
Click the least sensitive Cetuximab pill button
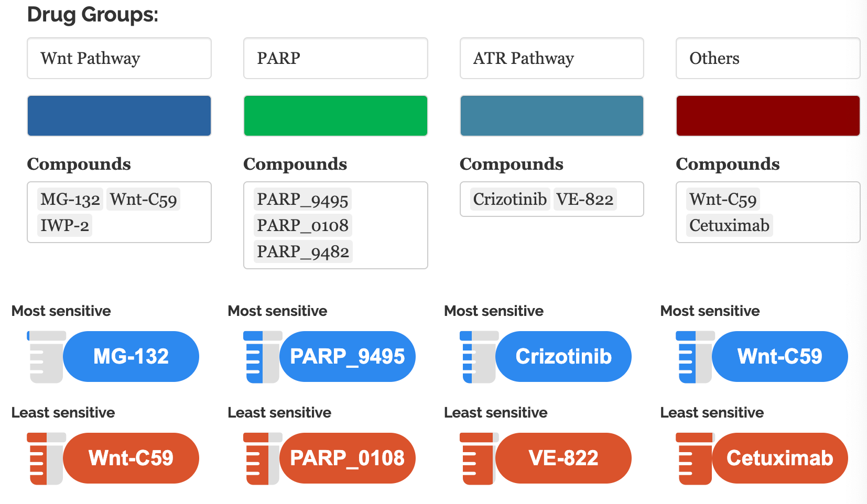coord(779,458)
